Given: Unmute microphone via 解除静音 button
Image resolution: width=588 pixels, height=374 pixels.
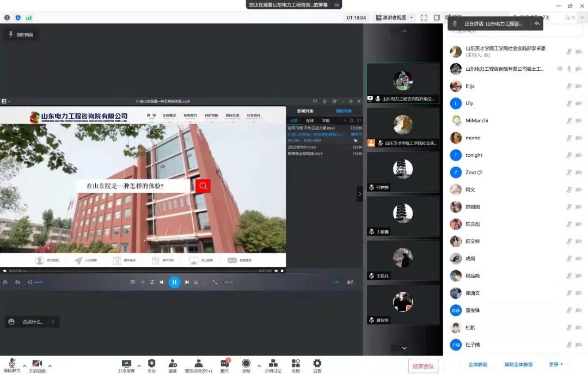Looking at the screenshot, I should 12,365.
